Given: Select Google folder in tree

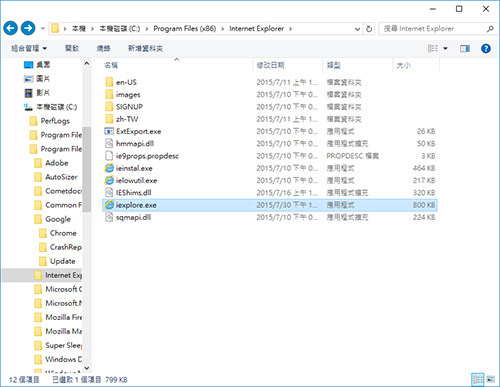Looking at the screenshot, I should (53, 219).
